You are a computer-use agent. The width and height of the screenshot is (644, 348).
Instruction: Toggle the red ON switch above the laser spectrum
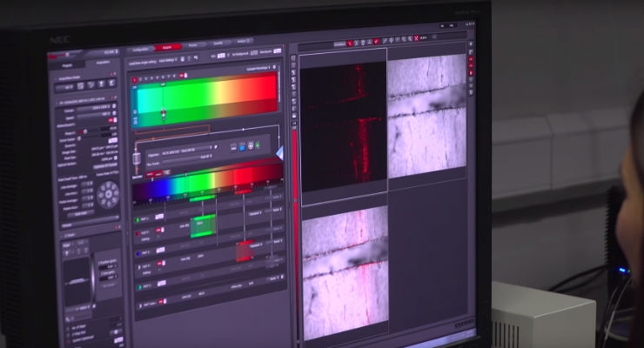[x=183, y=76]
